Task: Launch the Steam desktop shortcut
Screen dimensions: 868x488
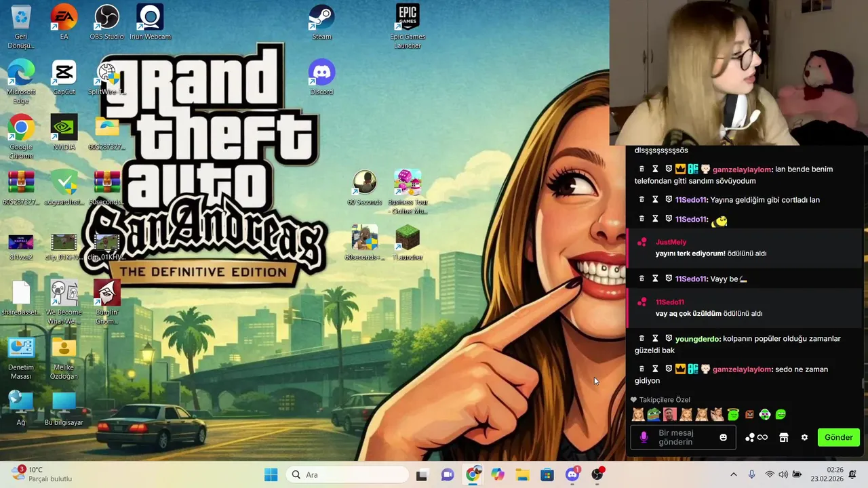Action: click(321, 23)
